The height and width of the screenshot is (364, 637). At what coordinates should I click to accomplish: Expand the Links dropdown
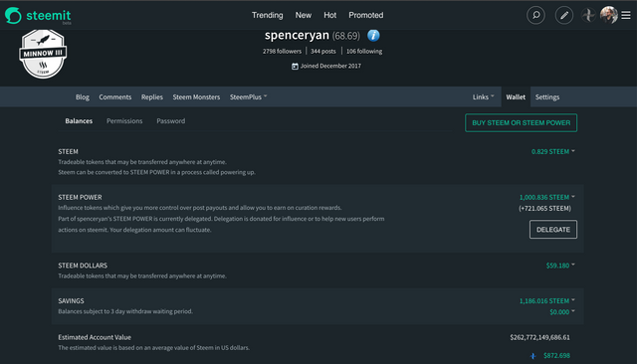(x=483, y=97)
